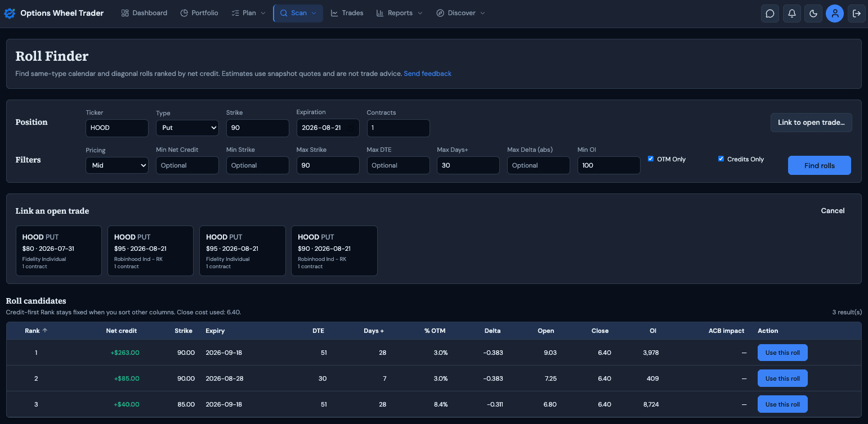Follow the Send feedback link
The width and height of the screenshot is (868, 424).
click(x=427, y=74)
